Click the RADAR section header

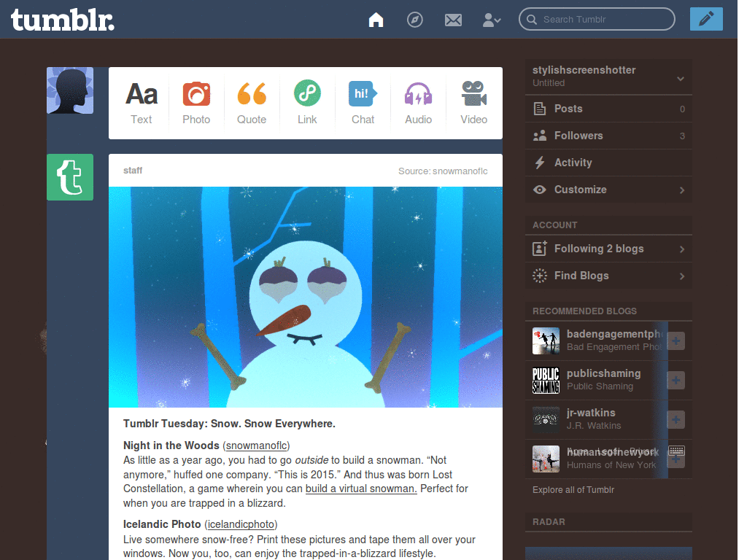click(549, 522)
